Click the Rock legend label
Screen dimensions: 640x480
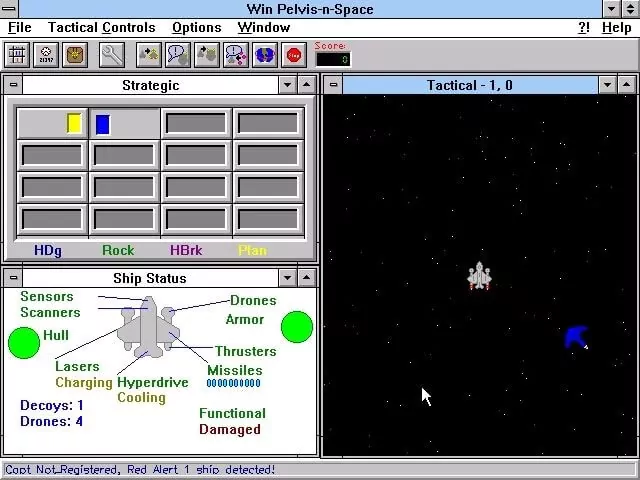coord(118,250)
